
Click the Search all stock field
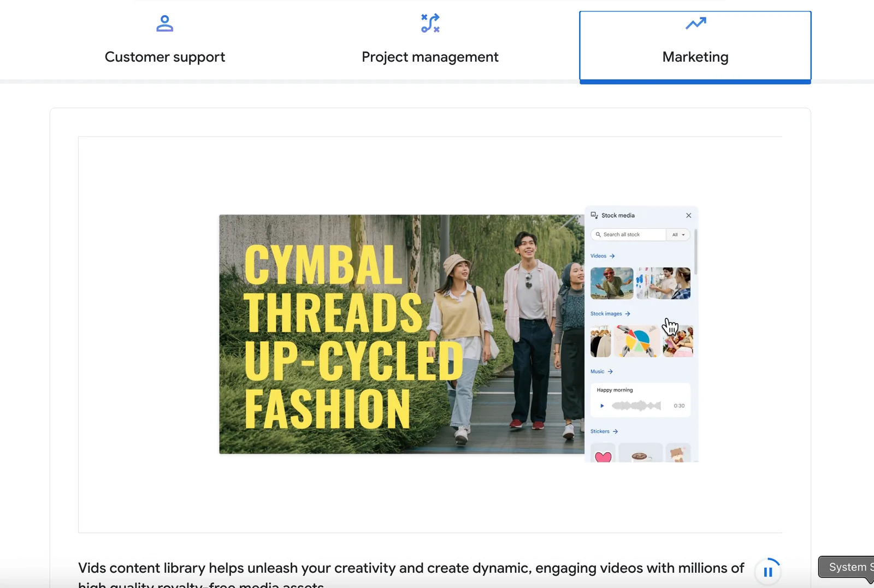(x=628, y=235)
